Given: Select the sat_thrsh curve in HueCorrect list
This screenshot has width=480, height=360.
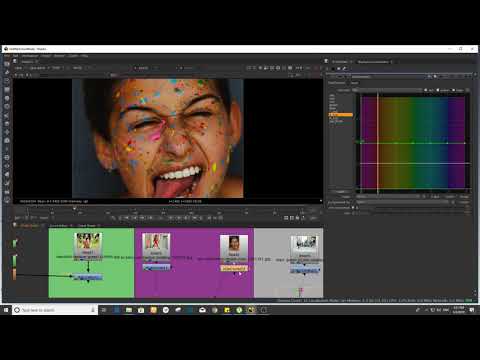Looking at the screenshot, I should (336, 121).
